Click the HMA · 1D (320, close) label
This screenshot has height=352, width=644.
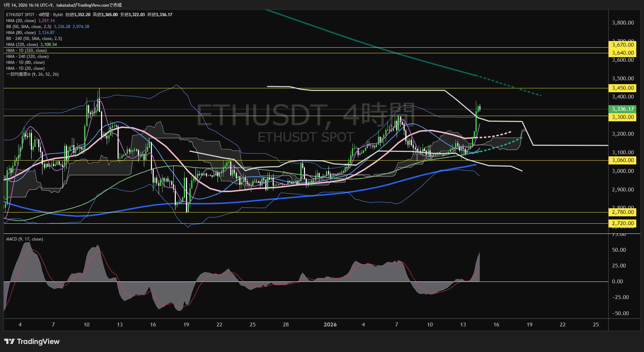pos(26,50)
